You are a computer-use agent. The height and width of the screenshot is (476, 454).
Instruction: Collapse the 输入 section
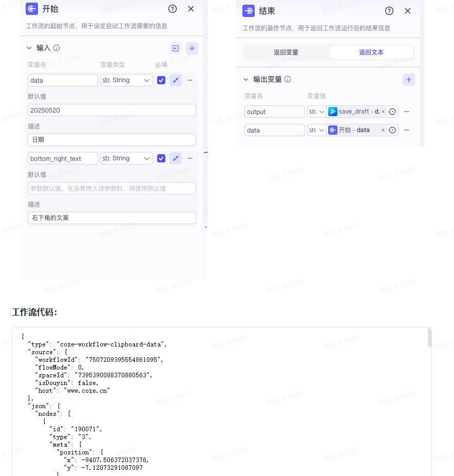(29, 48)
